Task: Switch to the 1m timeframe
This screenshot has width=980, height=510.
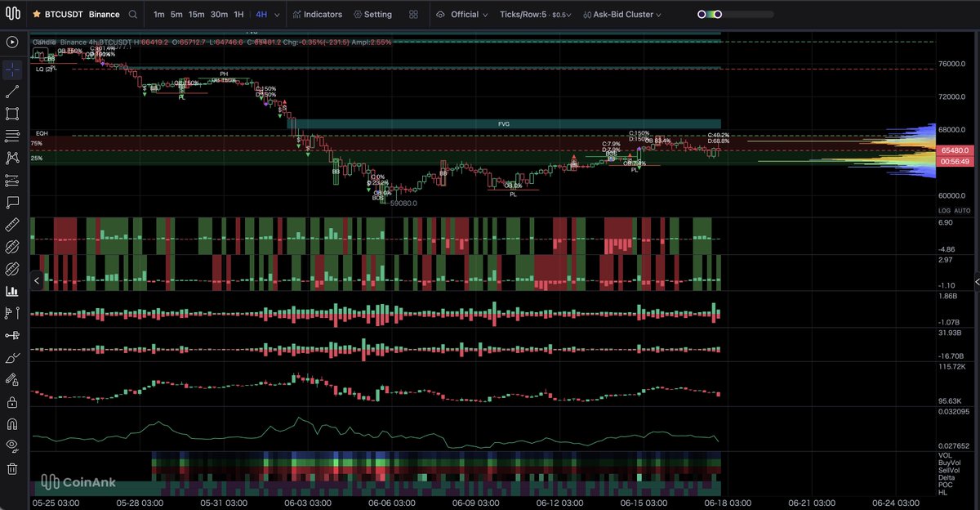Action: [x=158, y=15]
